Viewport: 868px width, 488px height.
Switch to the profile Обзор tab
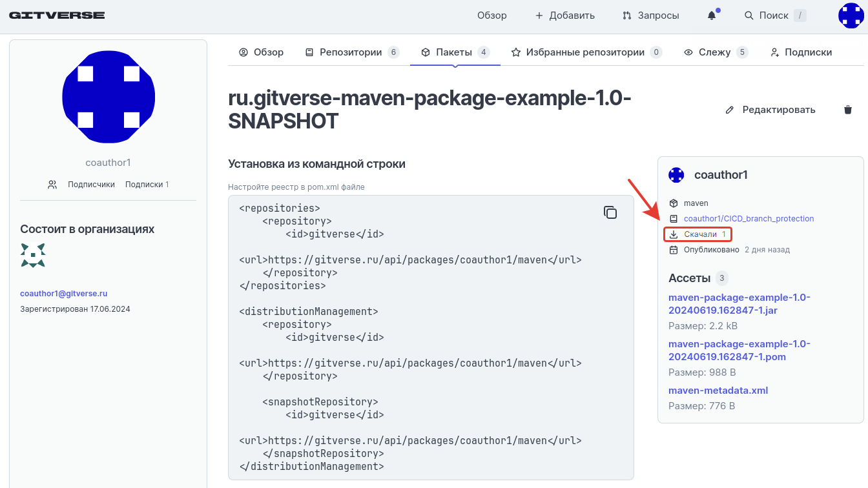261,52
